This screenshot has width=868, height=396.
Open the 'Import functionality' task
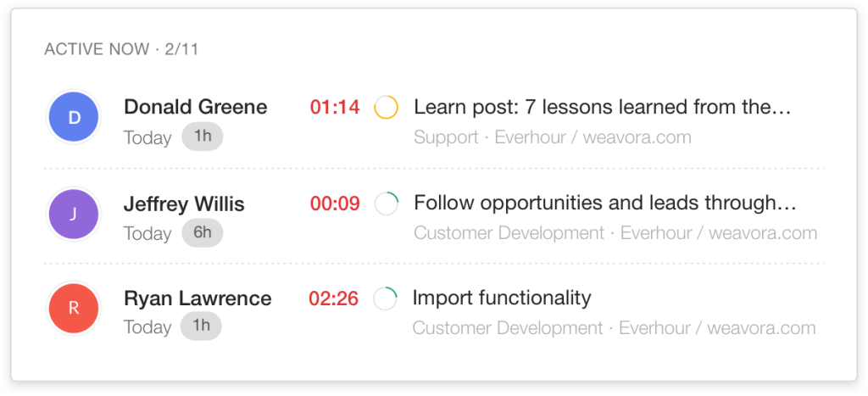click(501, 298)
